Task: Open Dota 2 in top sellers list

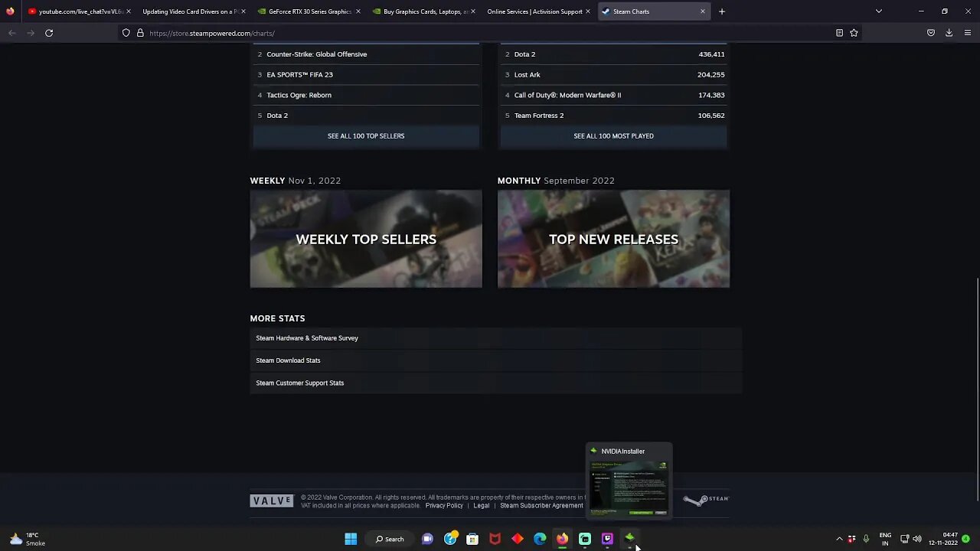Action: point(366,116)
